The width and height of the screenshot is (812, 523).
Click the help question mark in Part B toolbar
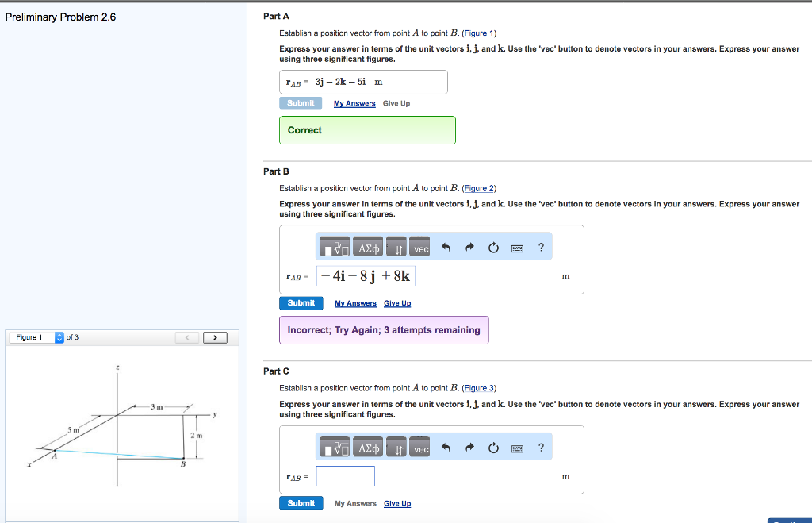(542, 247)
